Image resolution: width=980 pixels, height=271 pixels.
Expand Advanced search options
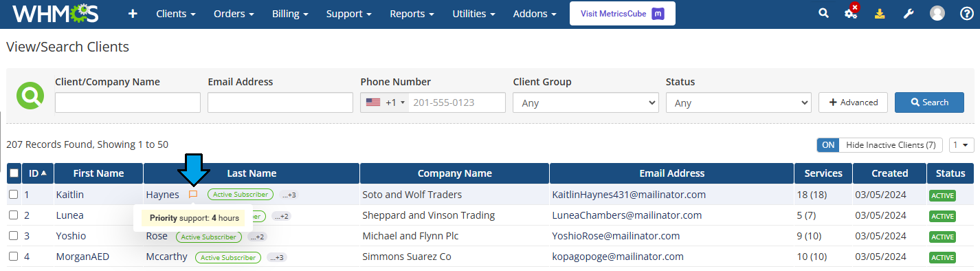tap(853, 102)
